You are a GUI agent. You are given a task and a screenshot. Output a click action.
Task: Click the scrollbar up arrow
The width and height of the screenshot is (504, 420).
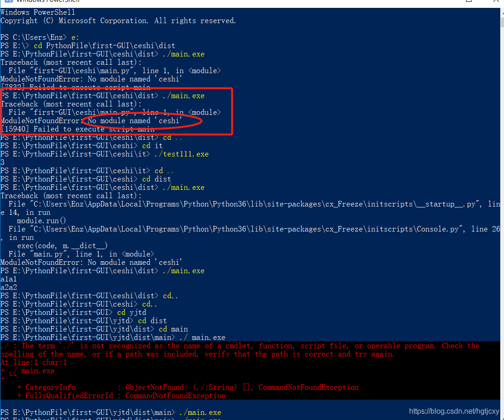pyautogui.click(x=502, y=12)
